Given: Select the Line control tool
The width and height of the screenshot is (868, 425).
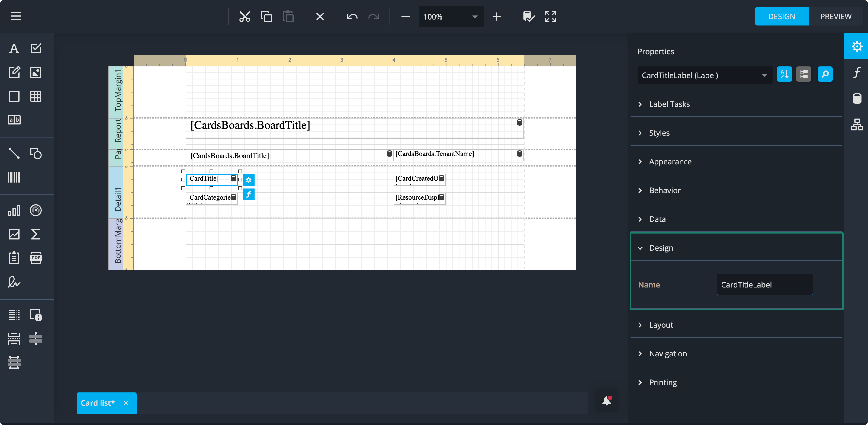Looking at the screenshot, I should [x=14, y=153].
